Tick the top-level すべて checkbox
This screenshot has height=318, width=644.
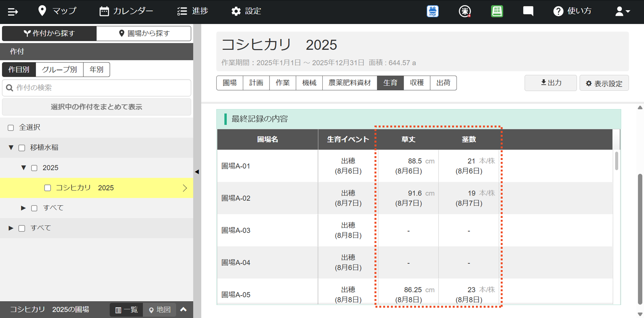(22, 229)
